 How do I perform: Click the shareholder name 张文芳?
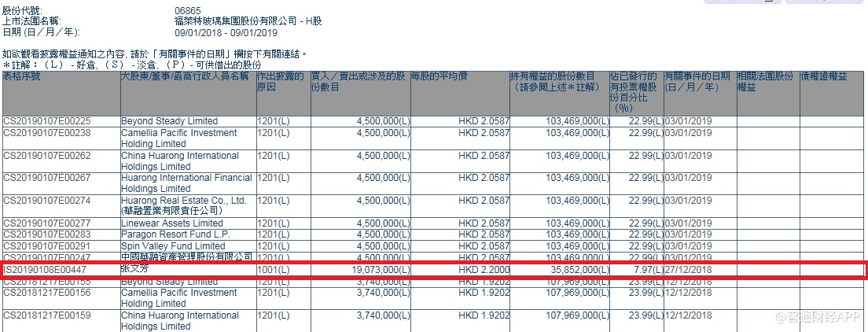click(135, 269)
